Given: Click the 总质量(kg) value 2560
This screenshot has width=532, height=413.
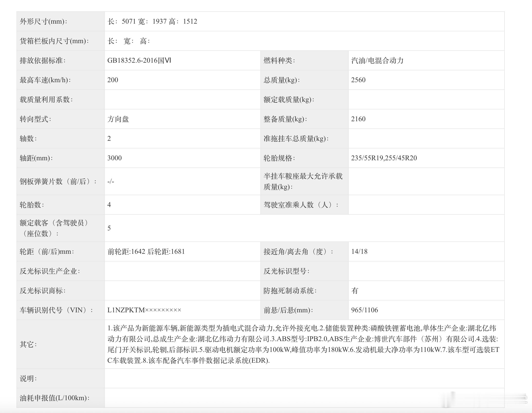Looking at the screenshot, I should point(358,80).
